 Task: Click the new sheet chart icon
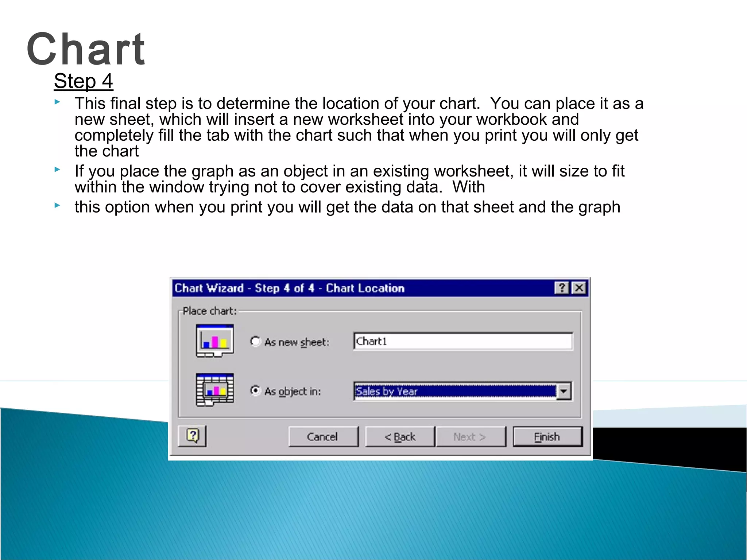click(x=215, y=341)
